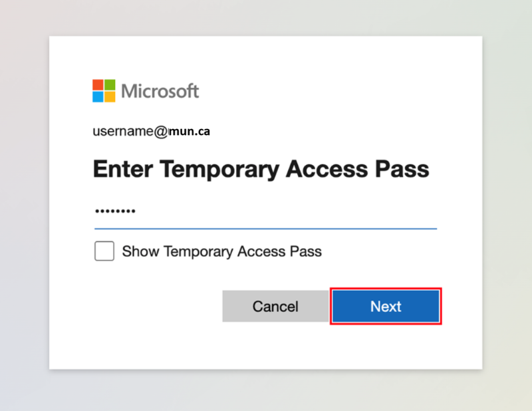Click the gray Cancel button
Screen dimensions: 532x411
[x=275, y=306]
